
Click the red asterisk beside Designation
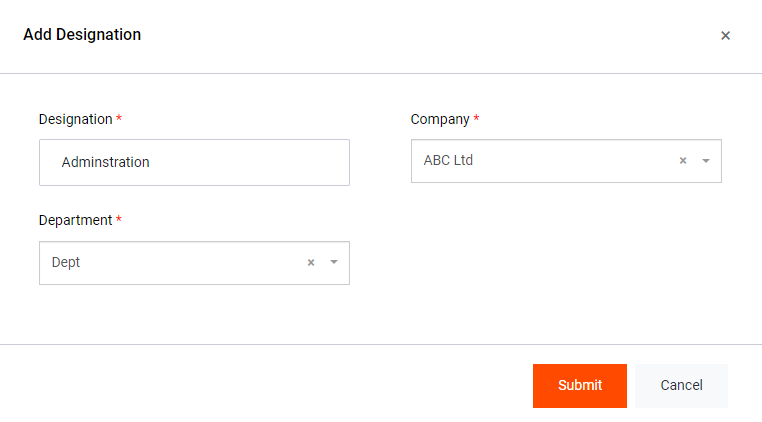coord(119,119)
